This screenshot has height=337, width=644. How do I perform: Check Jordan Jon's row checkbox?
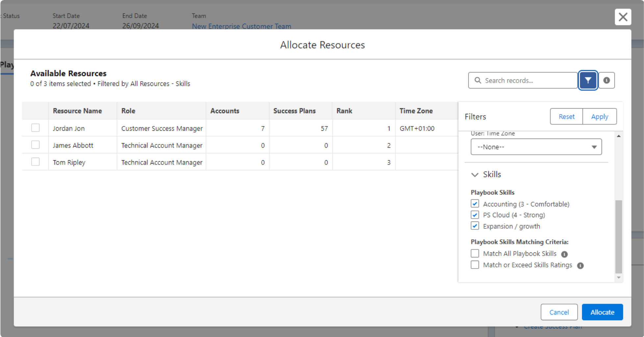[35, 128]
